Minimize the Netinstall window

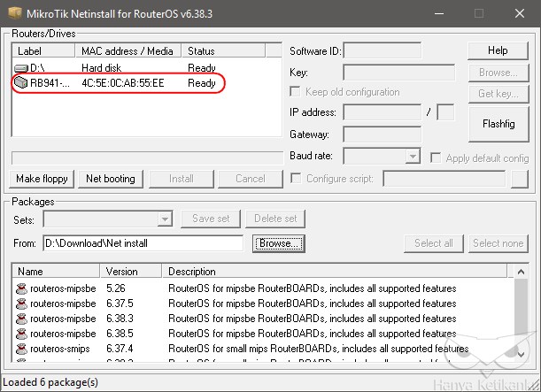(x=439, y=13)
